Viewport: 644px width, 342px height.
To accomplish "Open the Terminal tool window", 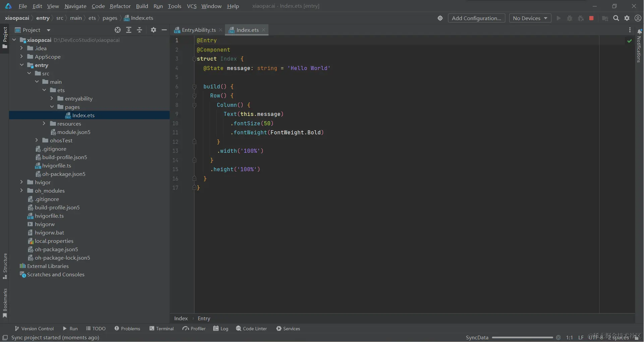I will 162,329.
